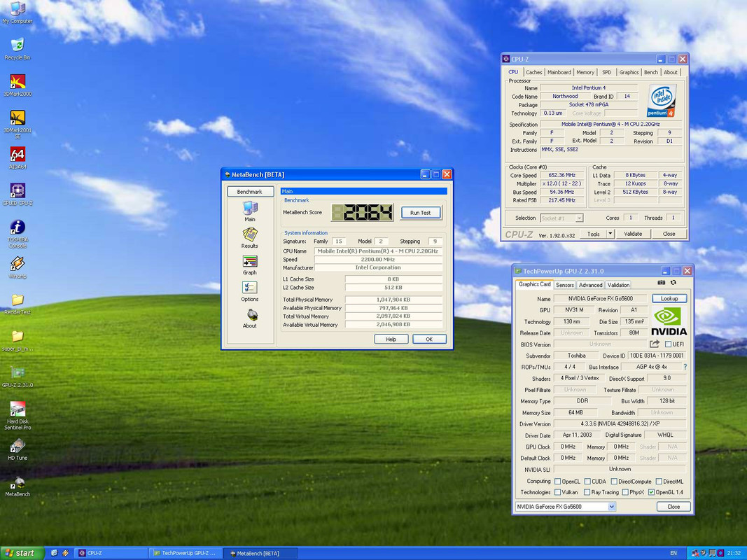Viewport: 747px width, 560px height.
Task: Click the Tools button in CPU-Z
Action: point(594,234)
